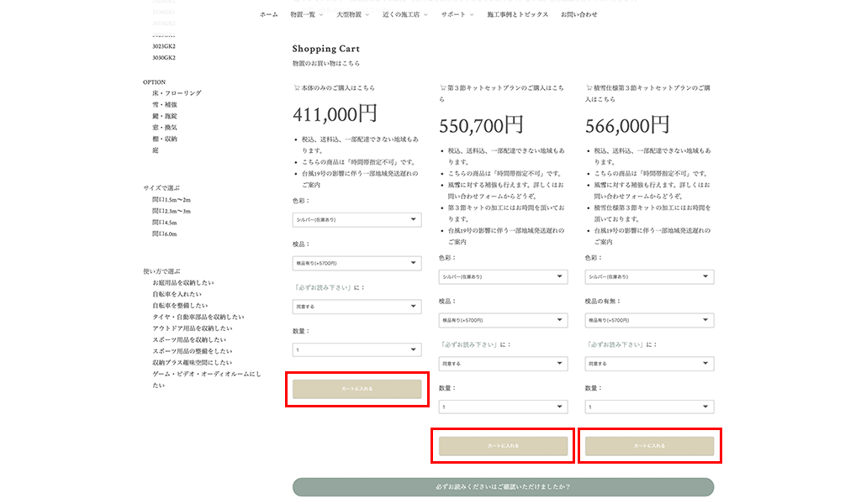This screenshot has width=861, height=504.
Task: Click the 550,700円 price
Action: [481, 126]
